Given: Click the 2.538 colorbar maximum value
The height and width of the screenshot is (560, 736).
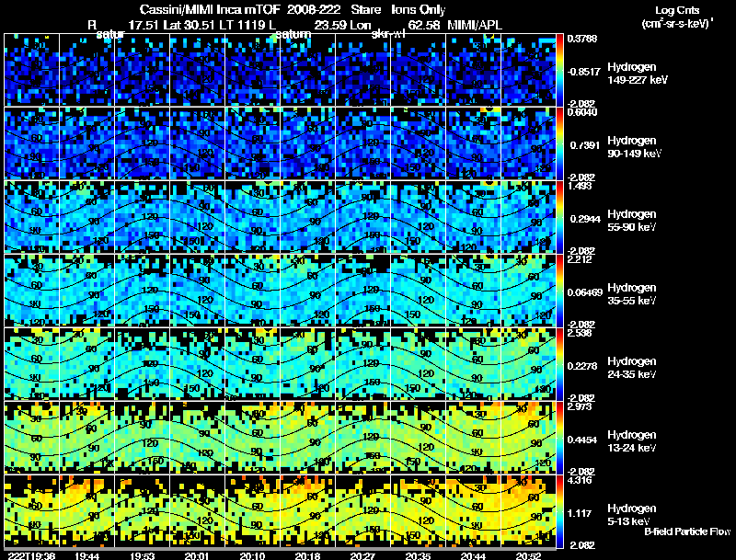Looking at the screenshot, I should click(x=580, y=333).
